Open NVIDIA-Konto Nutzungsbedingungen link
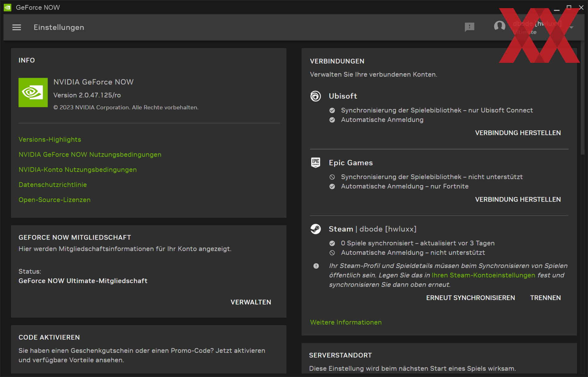Screen dimensions: 588x377 pyautogui.click(x=77, y=169)
